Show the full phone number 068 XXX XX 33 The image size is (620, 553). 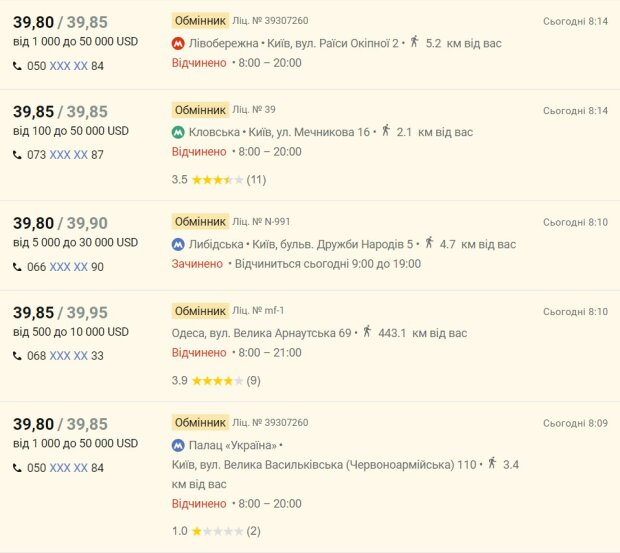pyautogui.click(x=68, y=356)
